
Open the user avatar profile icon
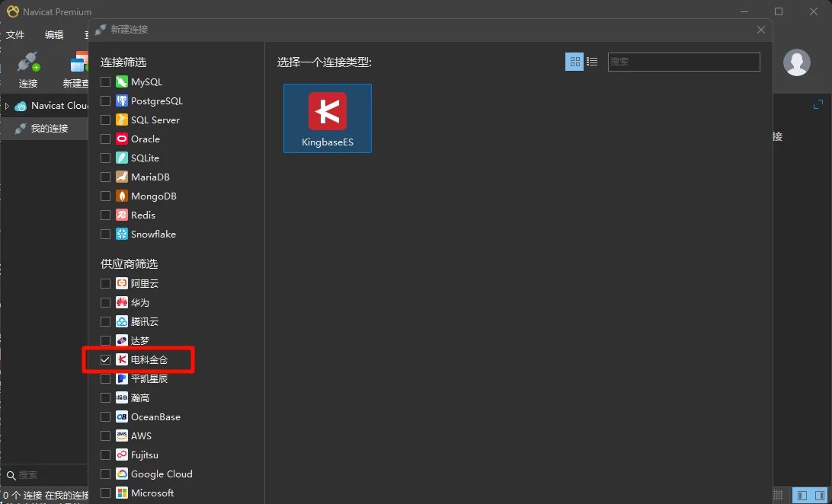pyautogui.click(x=797, y=62)
